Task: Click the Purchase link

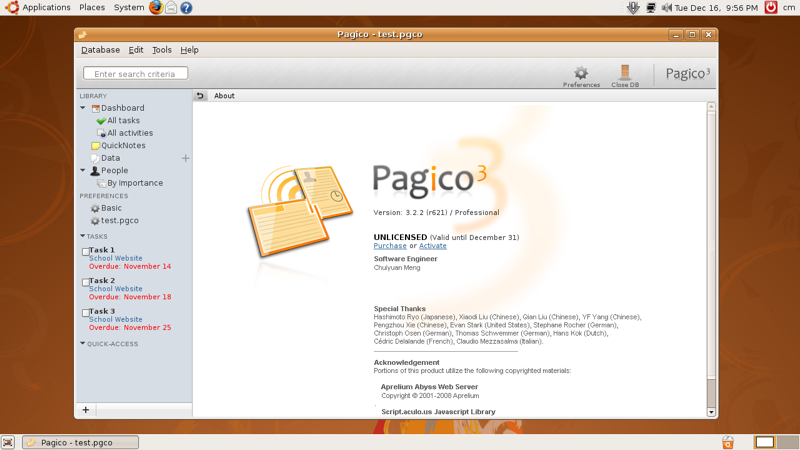Action: point(390,246)
